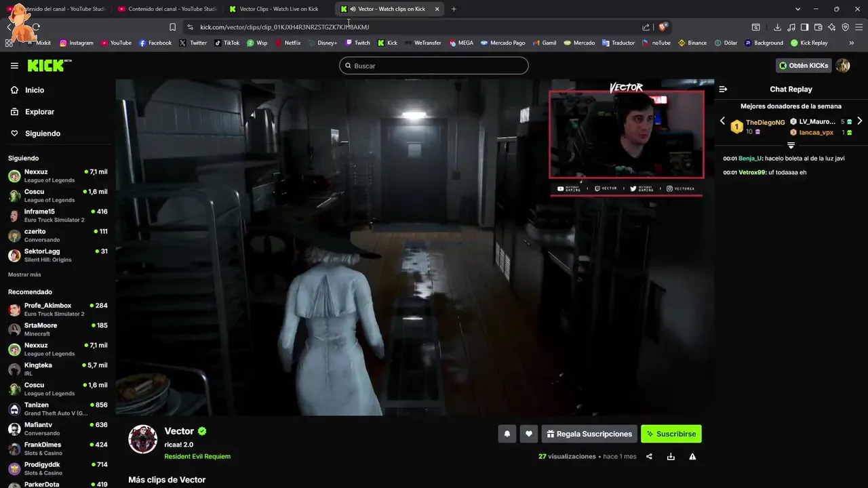868x488 pixels.
Task: Collapse the chat with the Chat Replay arrow icon
Action: (723, 89)
